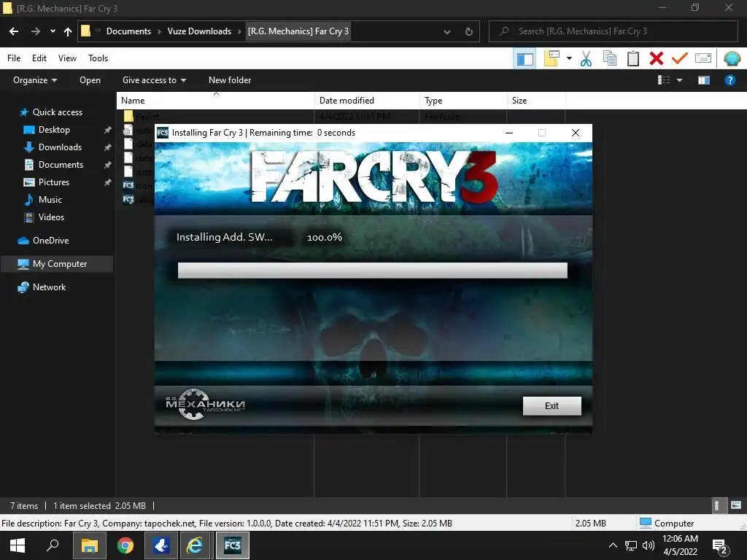
Task: Switch to large thumbnails view icon in status bar
Action: pyautogui.click(x=735, y=505)
